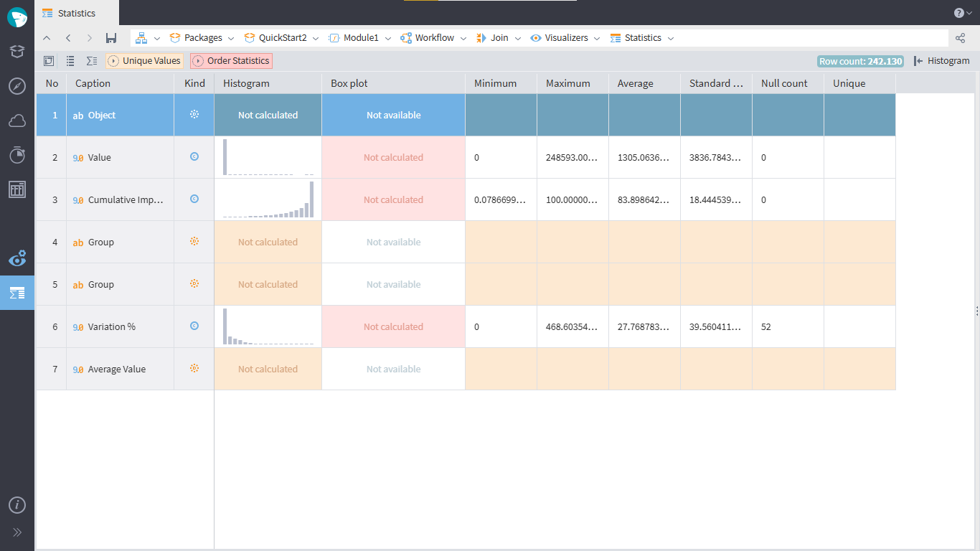
Task: Expand the Packages breadcrumb dropdown arrow
Action: [231, 38]
